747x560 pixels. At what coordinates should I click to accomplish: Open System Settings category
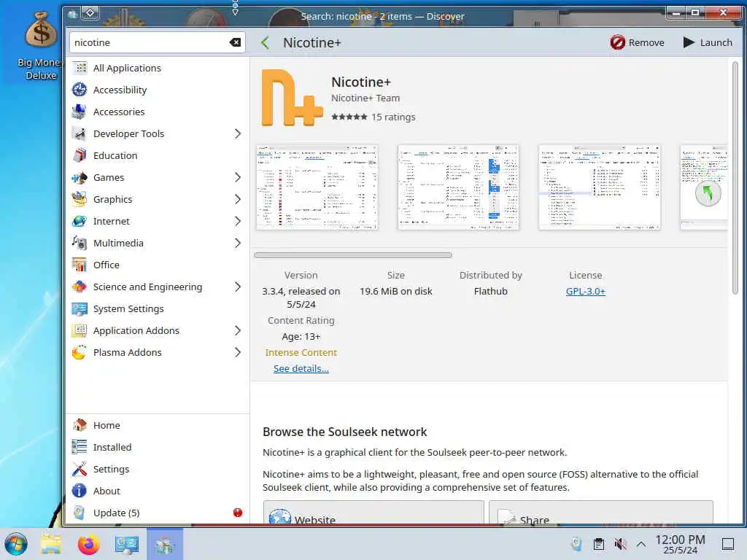158,308
